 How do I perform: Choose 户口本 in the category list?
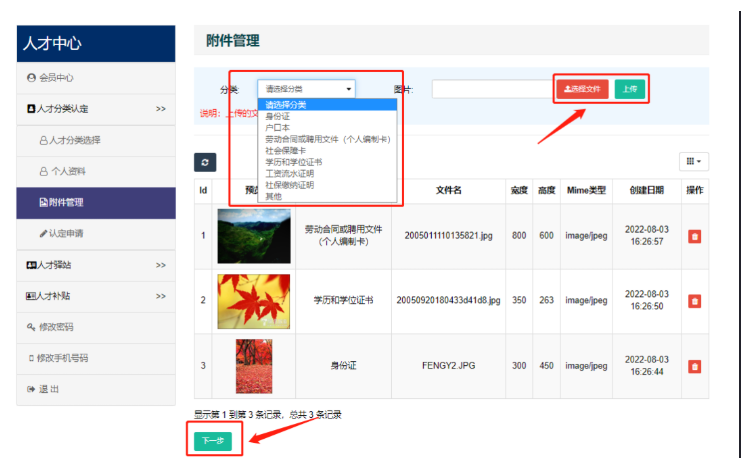pyautogui.click(x=327, y=128)
